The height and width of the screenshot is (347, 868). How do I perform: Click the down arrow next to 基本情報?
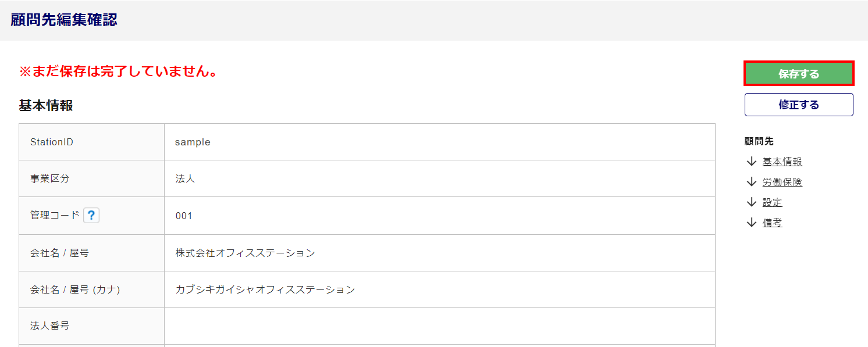[x=751, y=162]
